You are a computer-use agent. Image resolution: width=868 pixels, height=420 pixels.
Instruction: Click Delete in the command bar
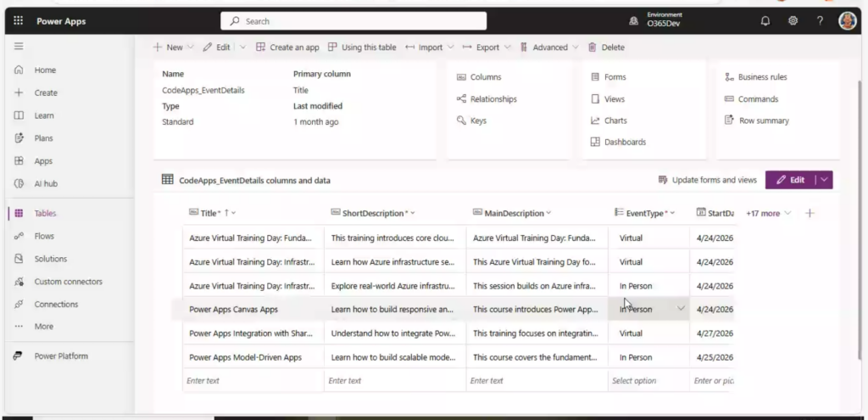(x=606, y=48)
